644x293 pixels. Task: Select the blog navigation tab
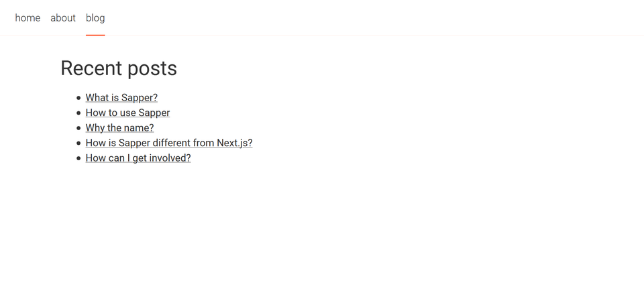(95, 18)
